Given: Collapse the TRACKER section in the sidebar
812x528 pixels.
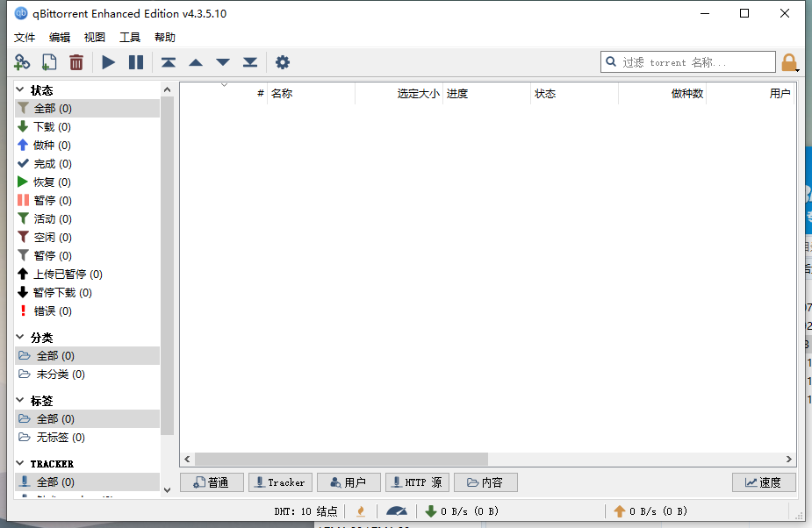Looking at the screenshot, I should click(x=19, y=463).
